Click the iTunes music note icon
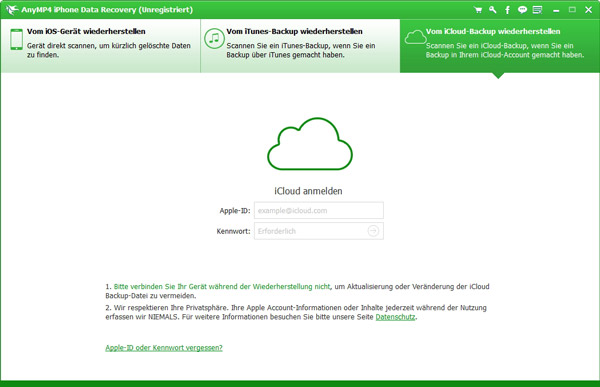The width and height of the screenshot is (600, 387). pyautogui.click(x=214, y=38)
